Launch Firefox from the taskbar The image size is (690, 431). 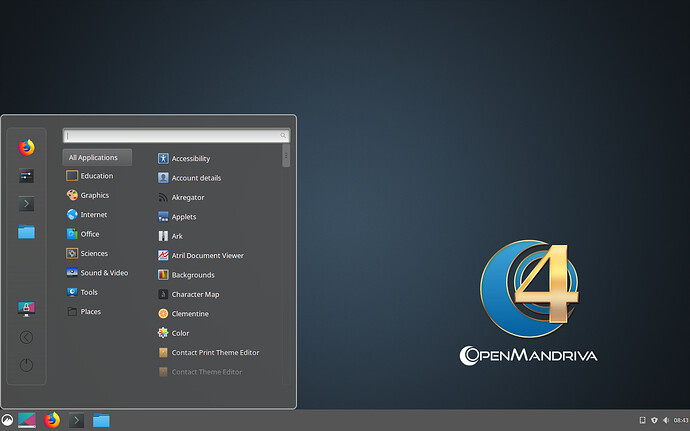pos(52,420)
